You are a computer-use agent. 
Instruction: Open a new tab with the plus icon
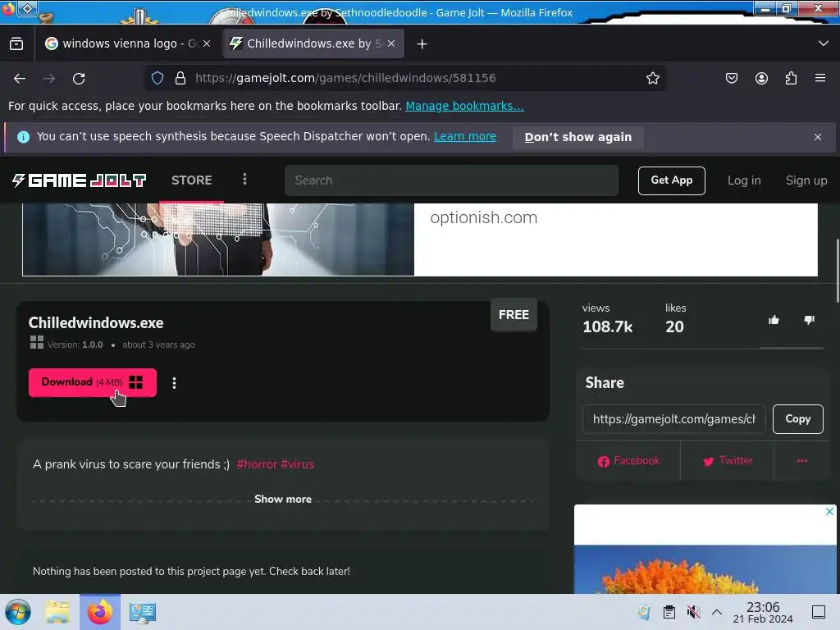point(422,44)
